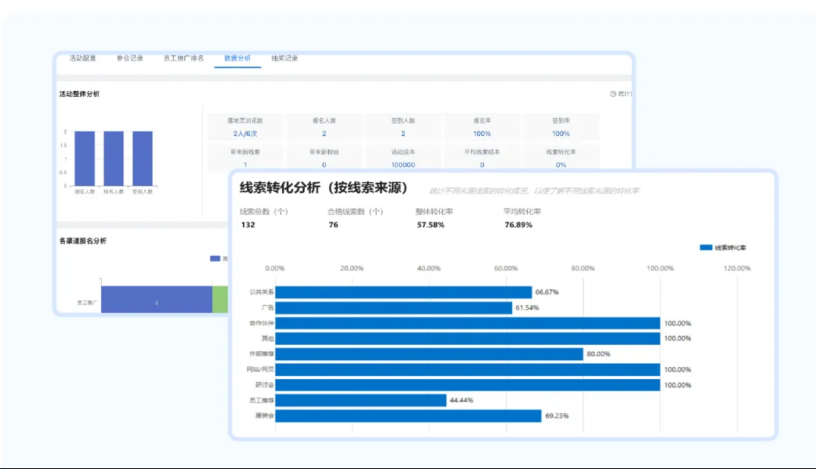Click the 61.54% label beside 广告
Screen dimensions: 816x469
pos(527,308)
